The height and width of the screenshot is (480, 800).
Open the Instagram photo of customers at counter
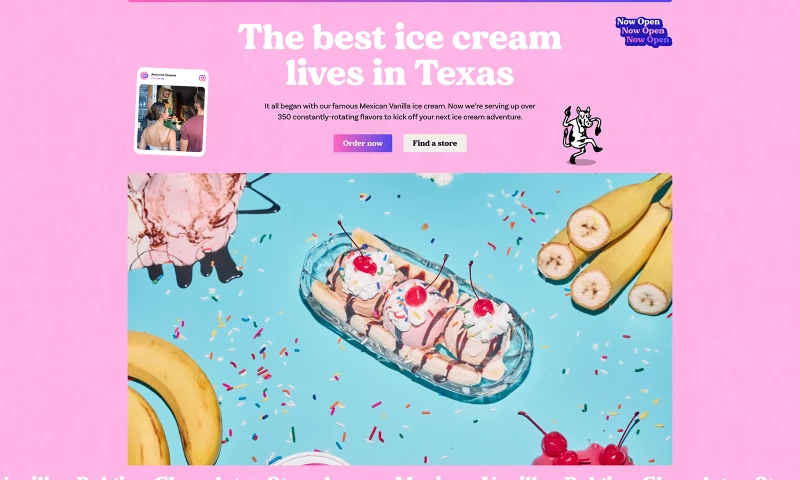tap(171, 118)
